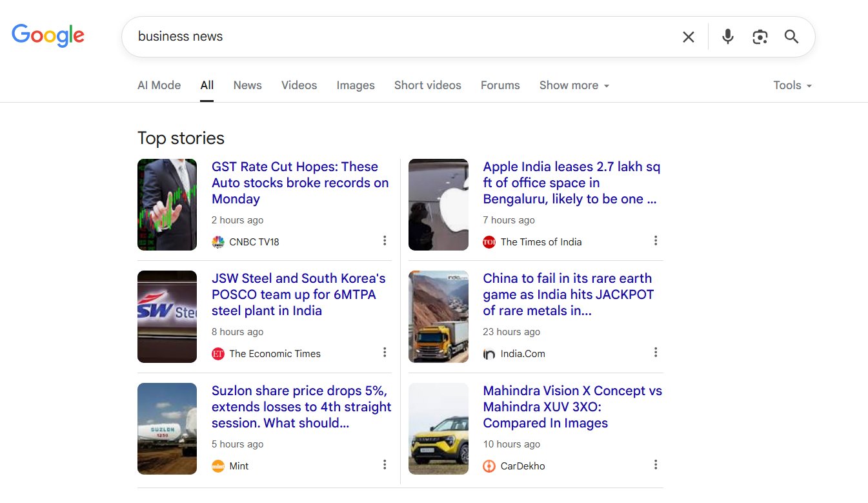Click the stock chart businessman thumbnail
This screenshot has height=503, width=868.
[x=167, y=205]
